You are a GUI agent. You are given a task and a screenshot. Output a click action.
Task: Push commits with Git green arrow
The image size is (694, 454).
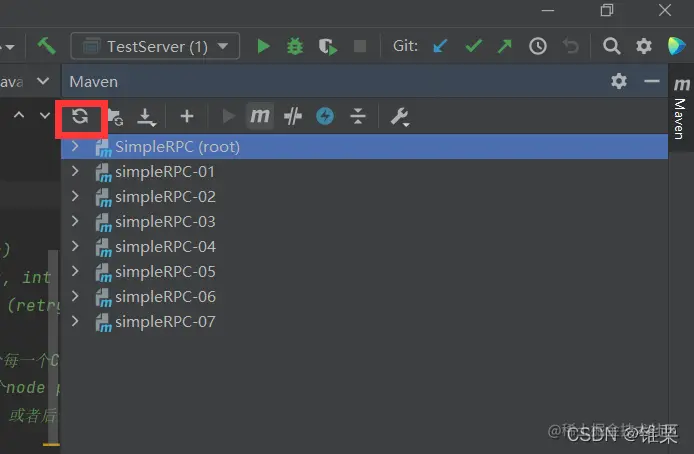click(505, 46)
